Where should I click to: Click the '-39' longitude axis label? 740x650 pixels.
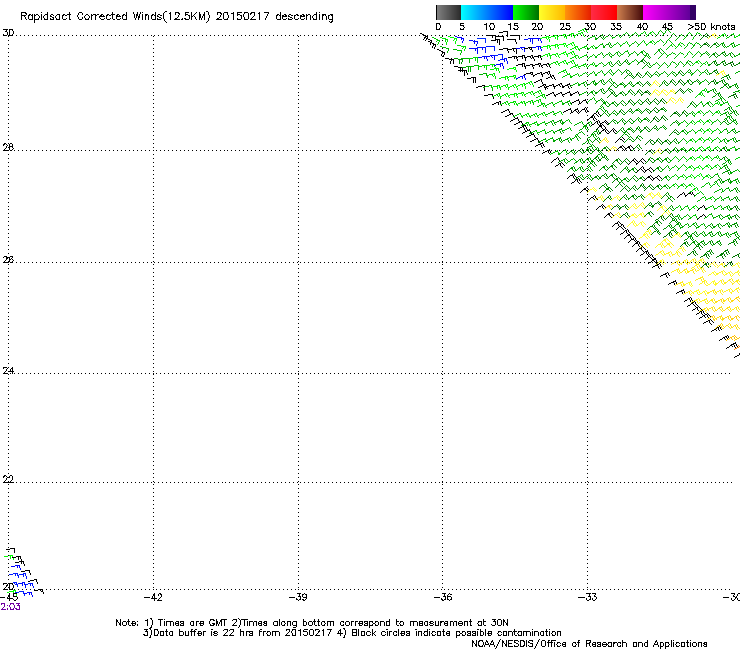(x=298, y=598)
